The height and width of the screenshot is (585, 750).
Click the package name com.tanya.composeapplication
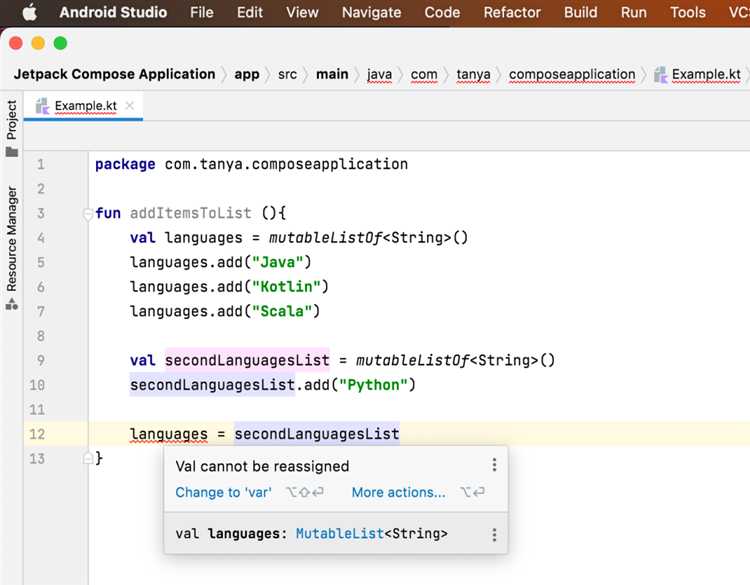(286, 164)
